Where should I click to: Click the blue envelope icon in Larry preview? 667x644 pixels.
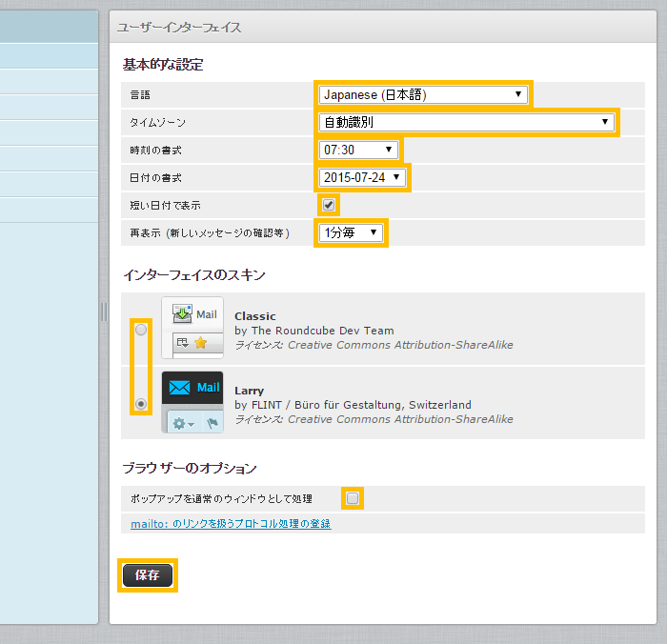pos(180,388)
